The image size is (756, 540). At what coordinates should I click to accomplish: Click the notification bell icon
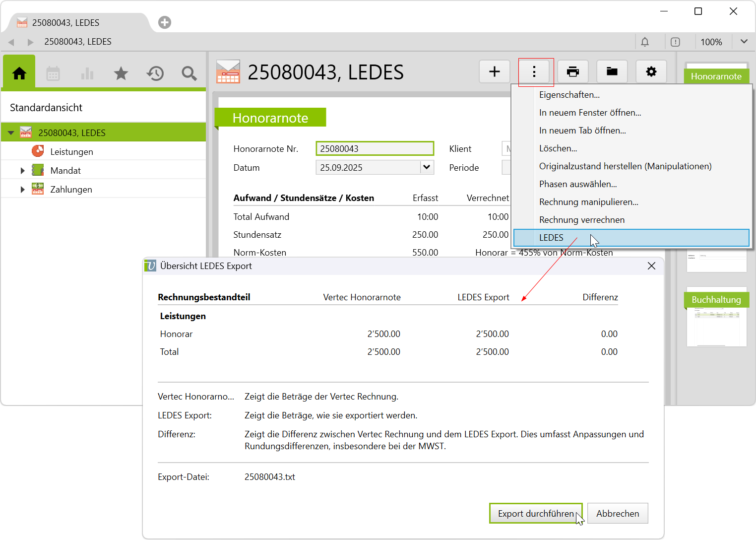644,42
